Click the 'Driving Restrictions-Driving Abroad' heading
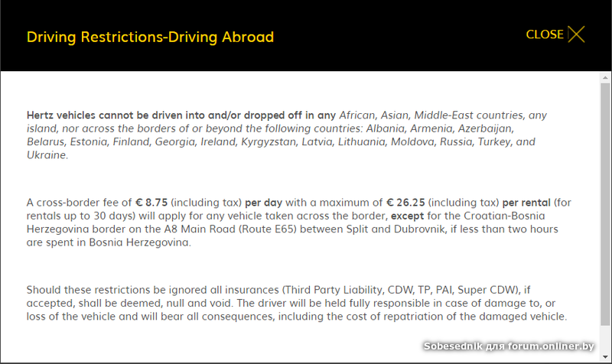 point(150,37)
